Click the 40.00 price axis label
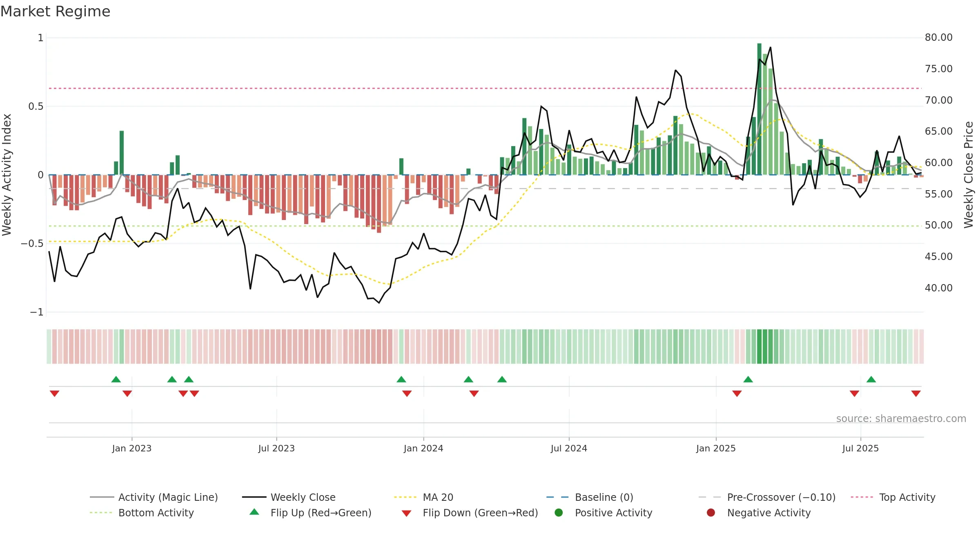This screenshot has height=551, width=980. [938, 288]
